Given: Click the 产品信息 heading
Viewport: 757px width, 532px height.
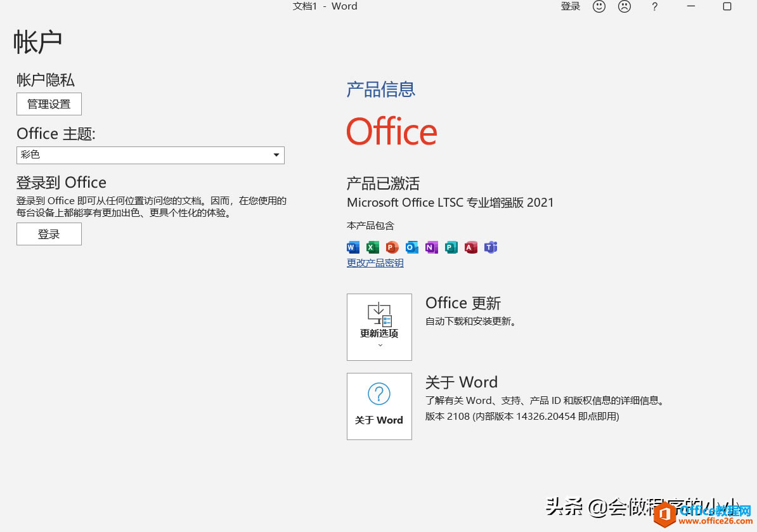Looking at the screenshot, I should coord(381,89).
